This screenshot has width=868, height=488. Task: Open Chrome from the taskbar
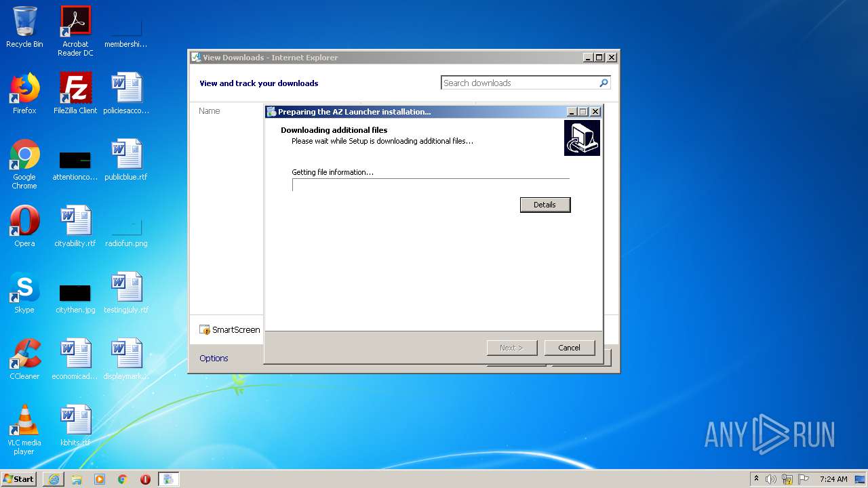pyautogui.click(x=122, y=479)
